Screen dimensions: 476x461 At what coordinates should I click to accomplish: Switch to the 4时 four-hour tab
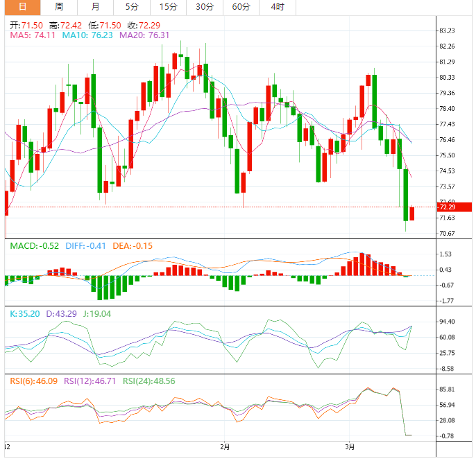(277, 7)
